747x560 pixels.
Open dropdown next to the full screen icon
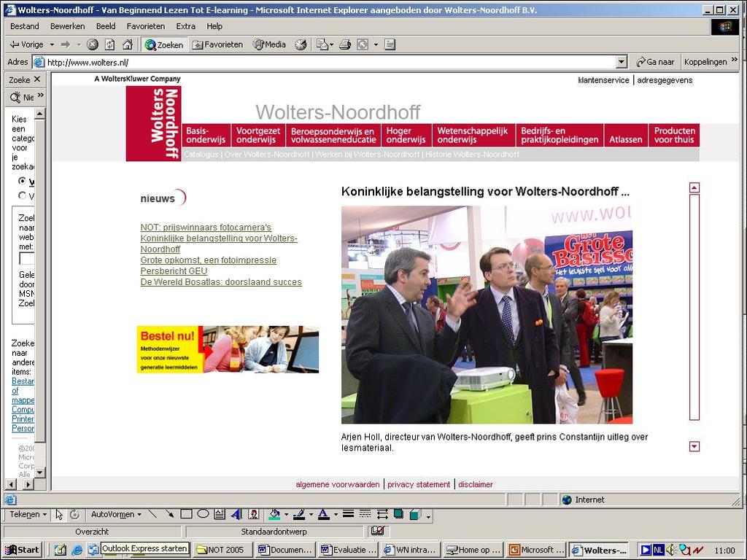[376, 44]
